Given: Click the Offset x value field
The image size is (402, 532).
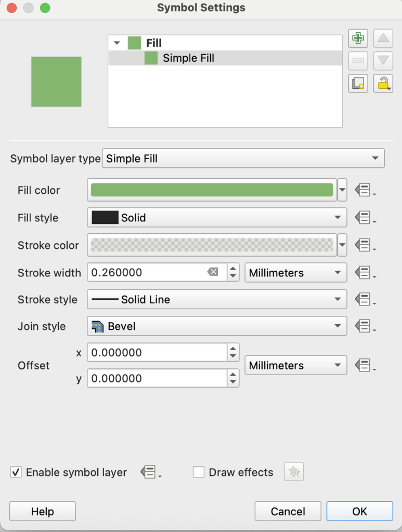Looking at the screenshot, I should (x=157, y=353).
